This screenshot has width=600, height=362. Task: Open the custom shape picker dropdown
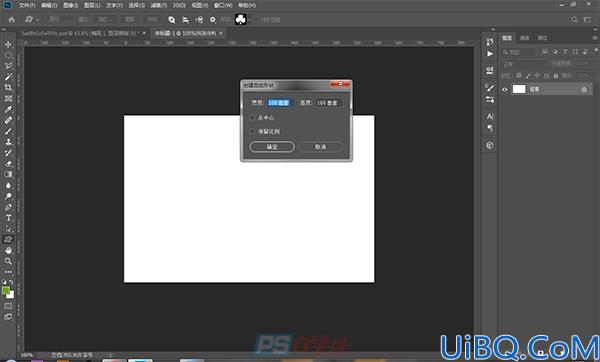[249, 20]
